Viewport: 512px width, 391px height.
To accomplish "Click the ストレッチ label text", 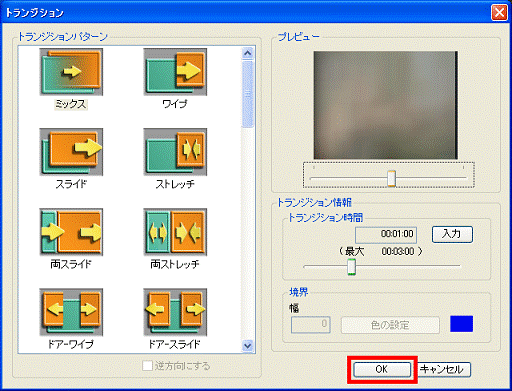I will coord(175,184).
